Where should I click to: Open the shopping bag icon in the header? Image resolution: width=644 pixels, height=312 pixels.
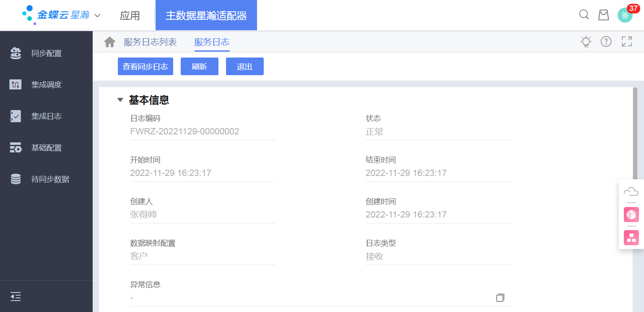coord(603,15)
